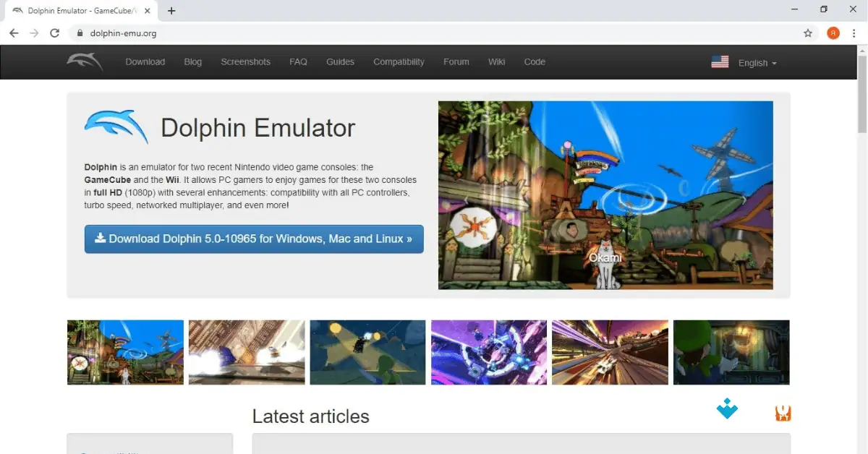Click the large Okami gameplay screenshot
This screenshot has height=454, width=868.
(x=605, y=195)
